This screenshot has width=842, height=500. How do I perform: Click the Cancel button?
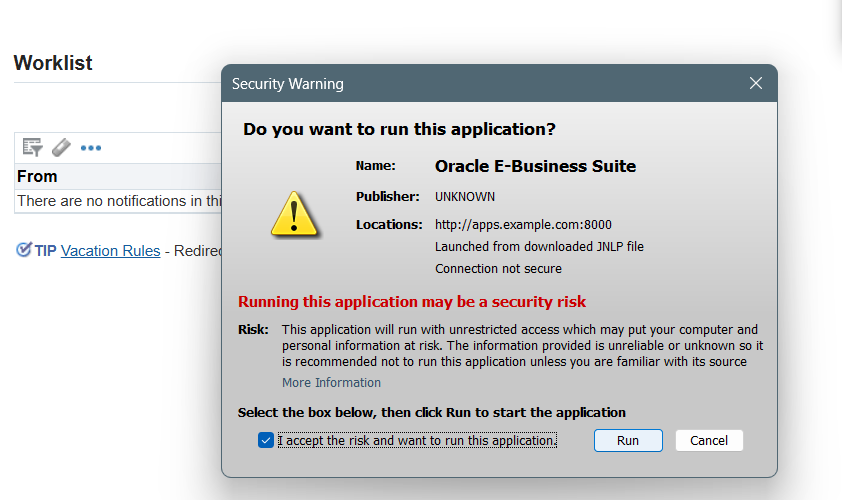[x=709, y=440]
